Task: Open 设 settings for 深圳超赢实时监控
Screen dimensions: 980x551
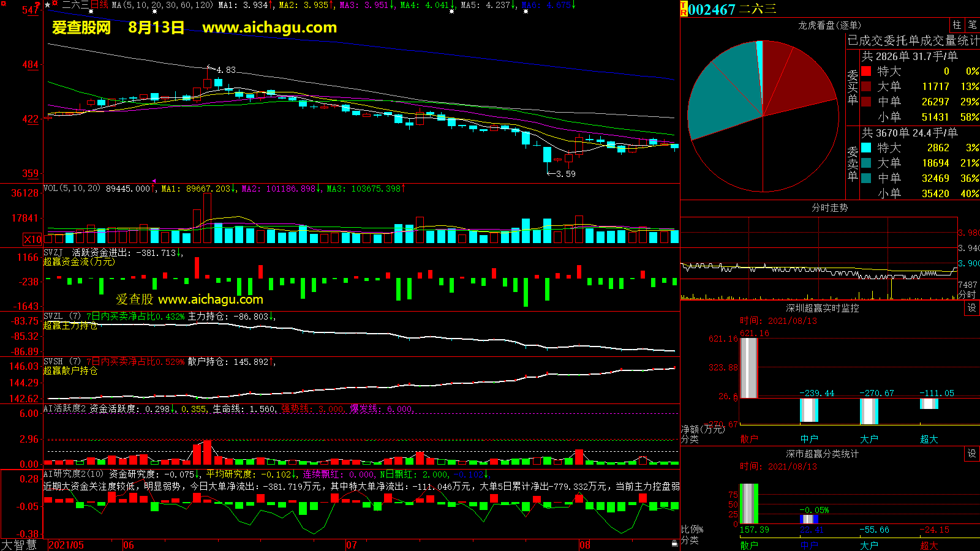Action: pyautogui.click(x=971, y=308)
